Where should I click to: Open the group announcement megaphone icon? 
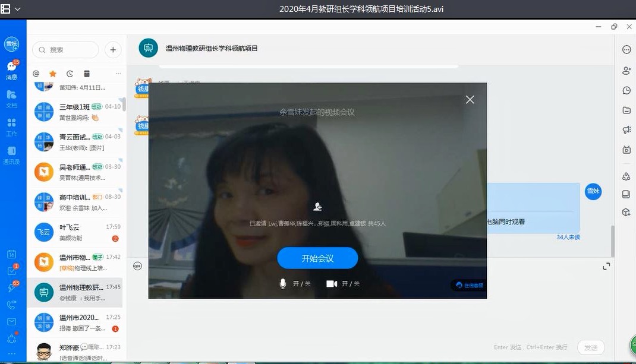pos(626,130)
